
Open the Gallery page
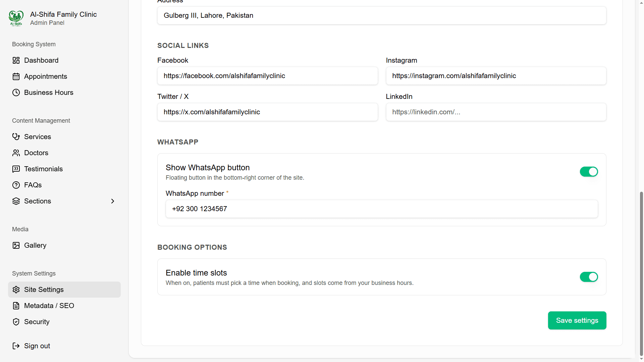point(64,245)
